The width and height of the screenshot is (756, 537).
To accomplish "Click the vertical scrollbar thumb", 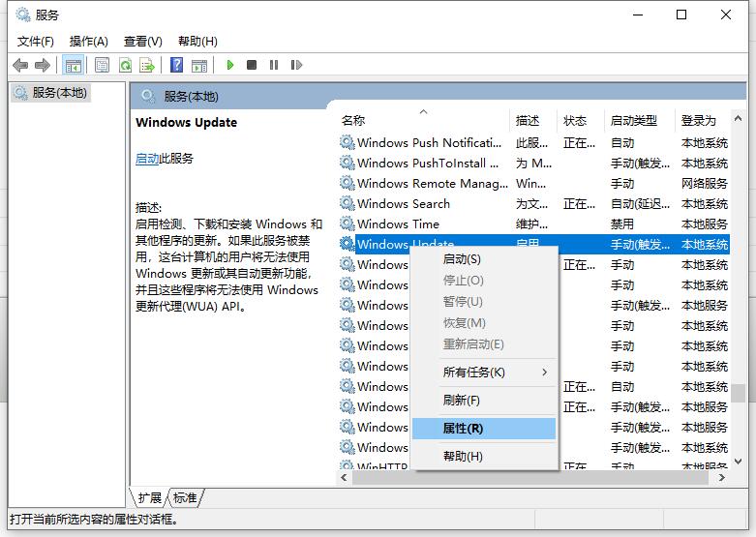I will tap(739, 393).
